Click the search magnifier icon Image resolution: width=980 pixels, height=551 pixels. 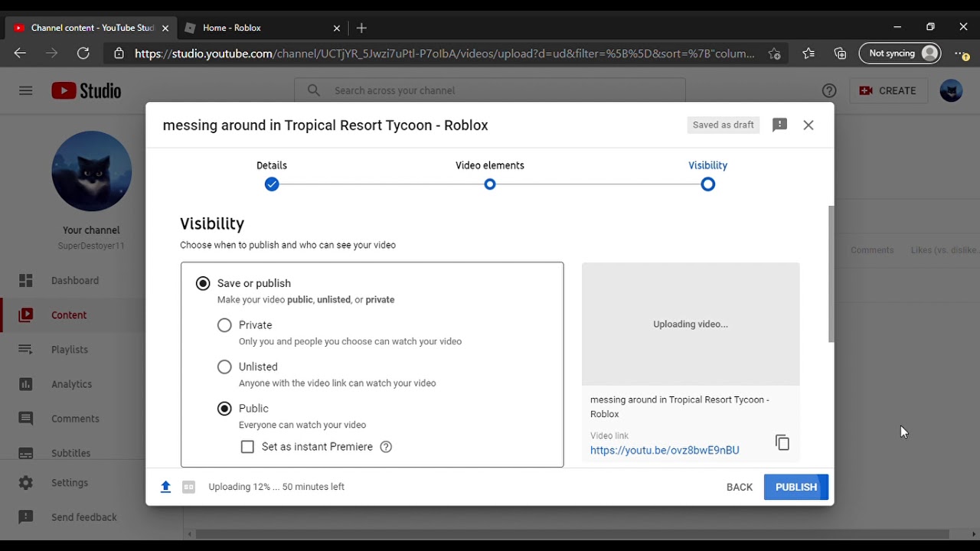pyautogui.click(x=314, y=90)
